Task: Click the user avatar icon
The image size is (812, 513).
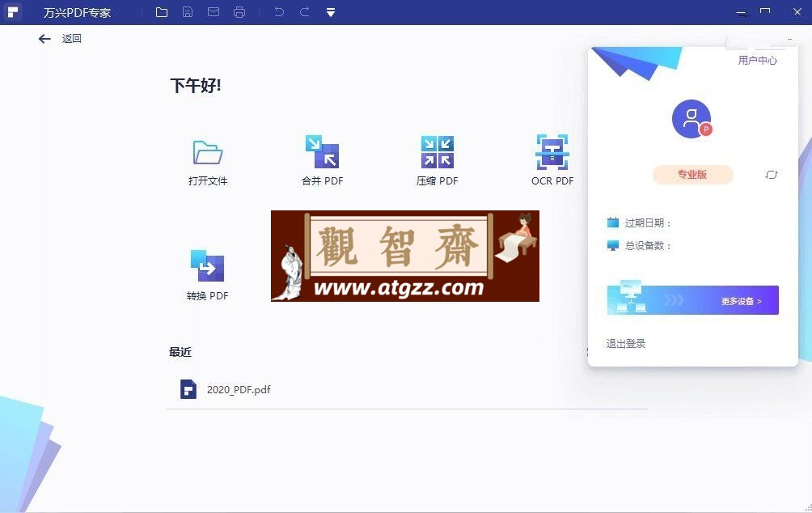Action: coord(691,119)
